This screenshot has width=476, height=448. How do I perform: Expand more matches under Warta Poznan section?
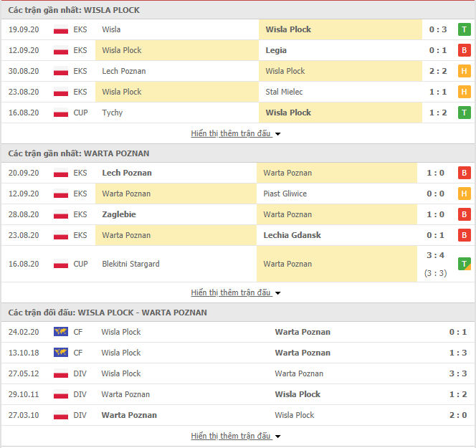236,292
